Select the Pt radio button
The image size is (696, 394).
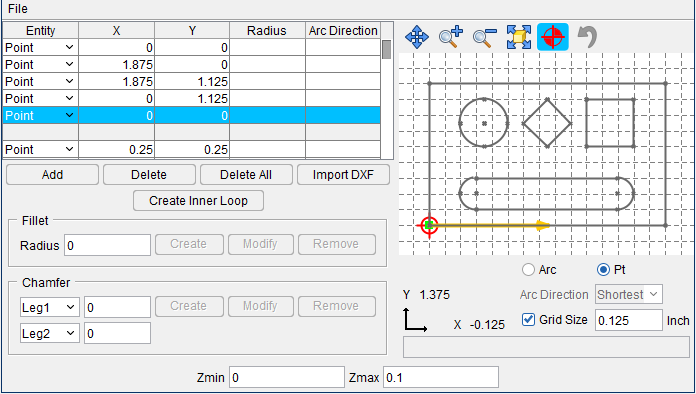tap(603, 269)
